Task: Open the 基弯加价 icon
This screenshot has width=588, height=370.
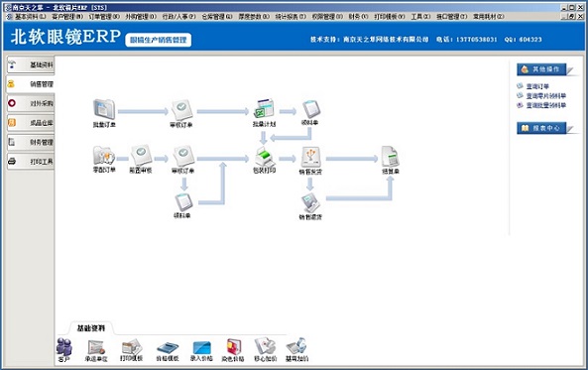Action: click(297, 346)
